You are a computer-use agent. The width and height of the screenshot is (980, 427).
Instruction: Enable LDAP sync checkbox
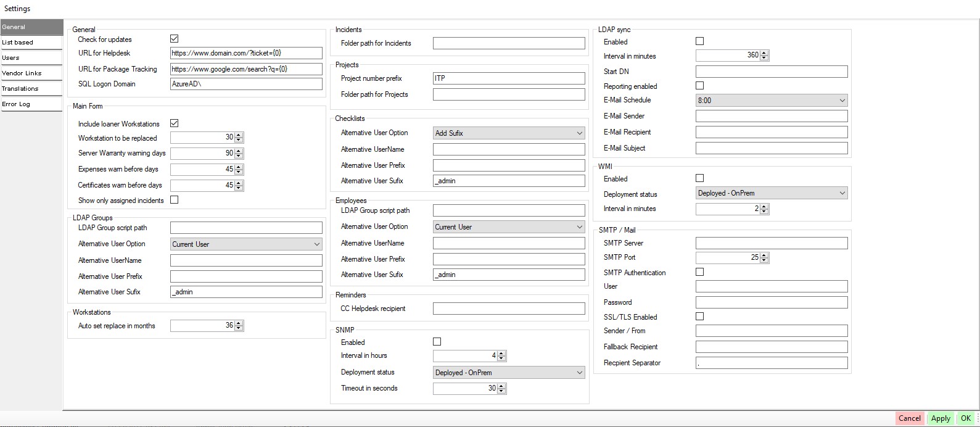[700, 41]
